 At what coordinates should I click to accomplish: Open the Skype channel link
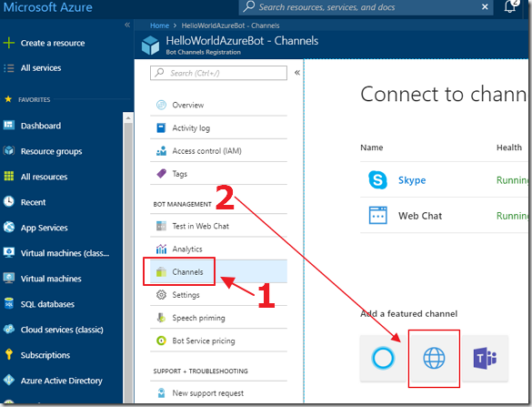412,180
